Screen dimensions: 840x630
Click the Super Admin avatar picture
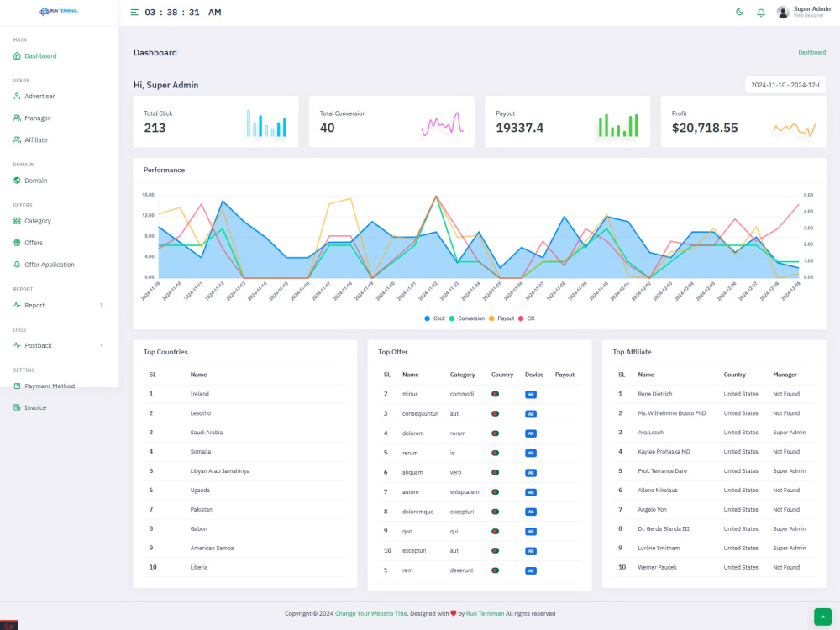coord(783,13)
